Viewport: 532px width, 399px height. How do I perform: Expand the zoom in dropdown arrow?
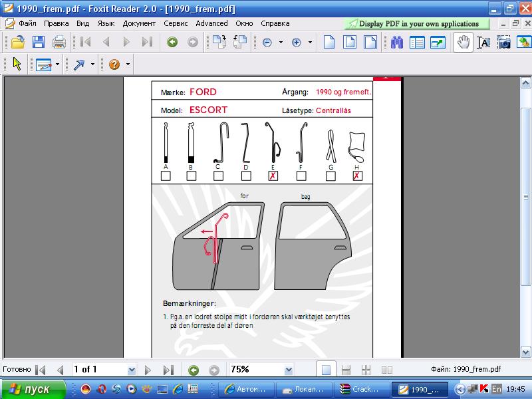310,43
